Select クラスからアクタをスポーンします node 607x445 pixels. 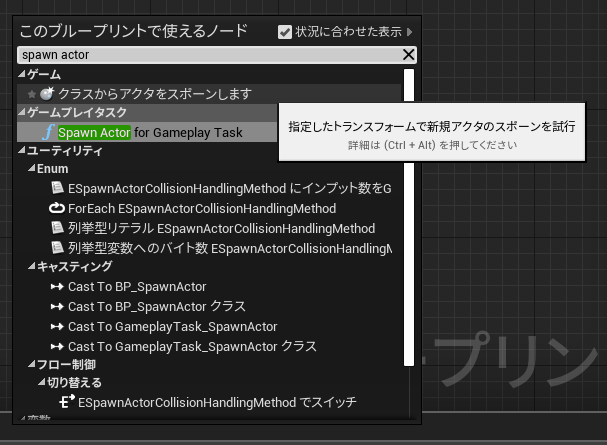click(209, 94)
